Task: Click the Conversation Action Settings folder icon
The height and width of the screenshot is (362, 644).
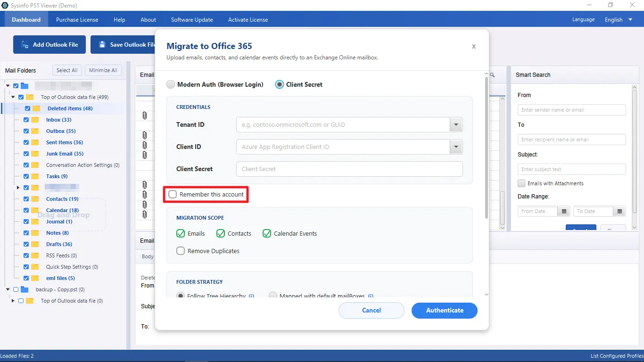Action: click(35, 165)
